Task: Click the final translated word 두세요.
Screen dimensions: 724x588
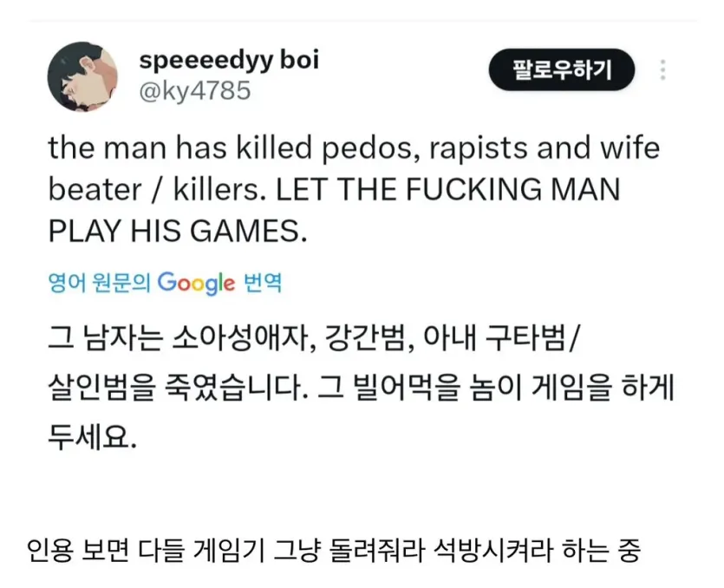Action: (x=91, y=431)
